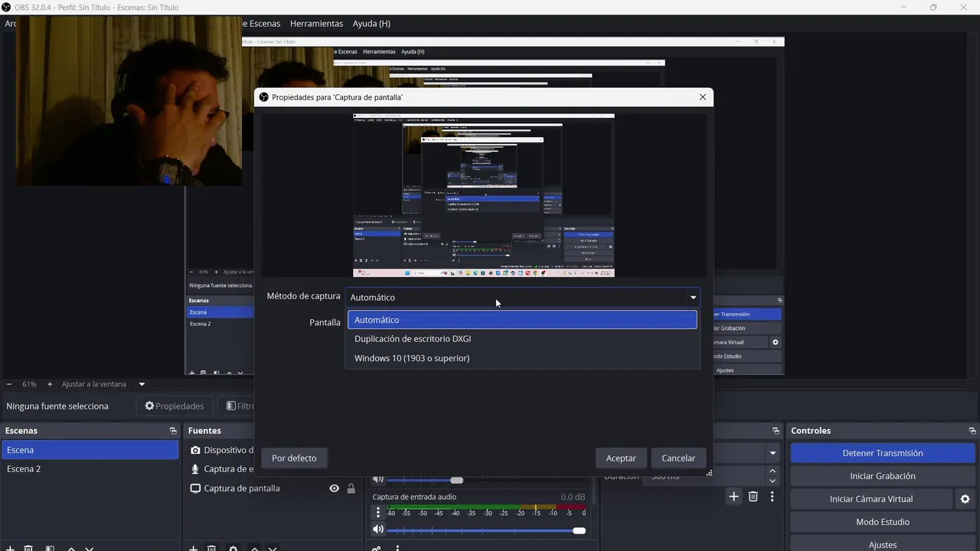Mute the upper audio channel speaker icon
Screen dimensions: 980x551
[x=377, y=480]
